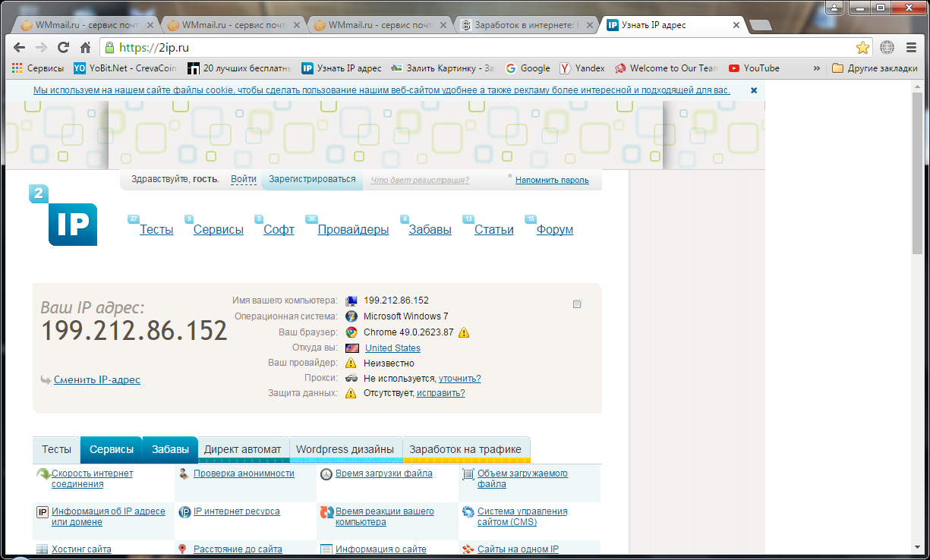This screenshot has width=930, height=560.
Task: Open the Welcome to Our Team bookmark
Action: (x=667, y=68)
